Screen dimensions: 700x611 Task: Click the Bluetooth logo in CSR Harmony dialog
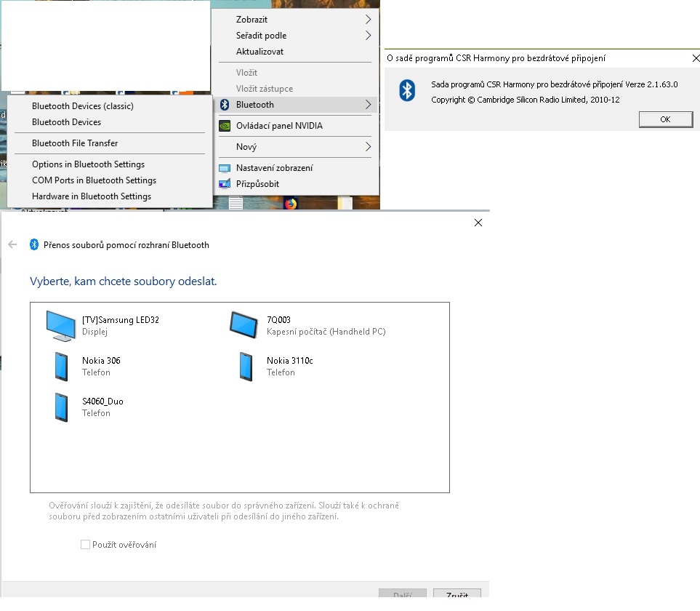[406, 90]
